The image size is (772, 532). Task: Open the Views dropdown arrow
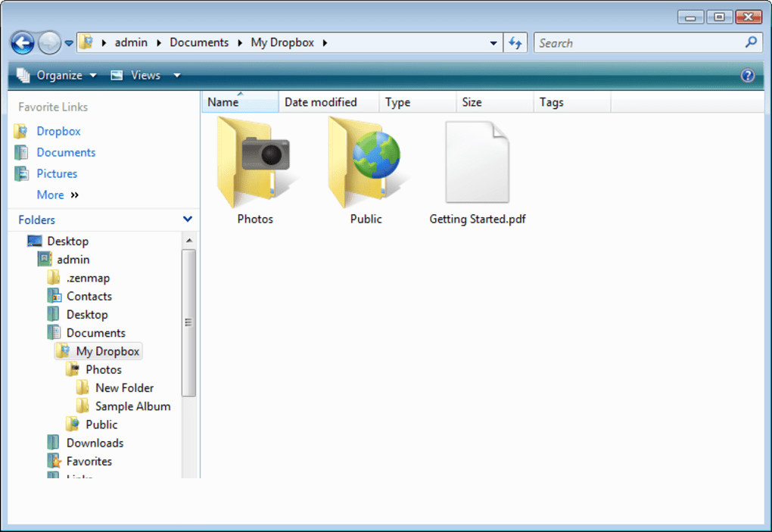coord(177,75)
